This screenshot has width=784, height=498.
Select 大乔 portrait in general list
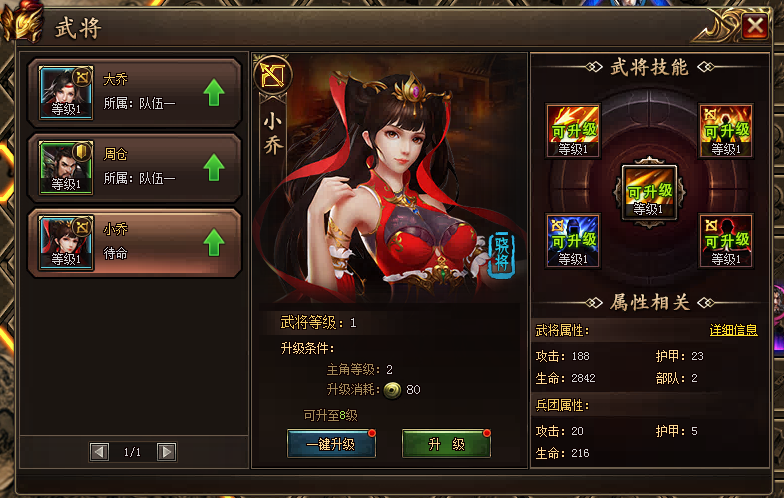(x=66, y=92)
